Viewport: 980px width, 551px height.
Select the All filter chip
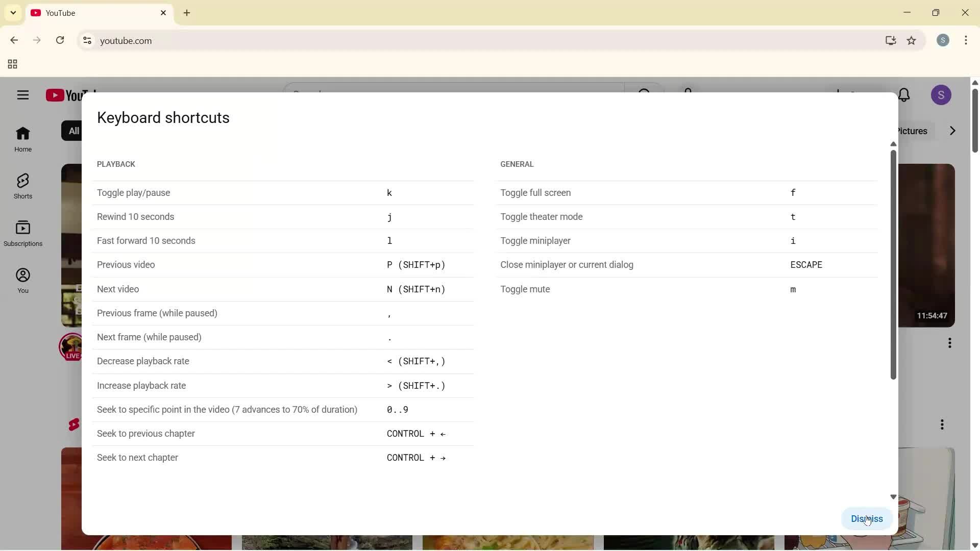coord(73,131)
